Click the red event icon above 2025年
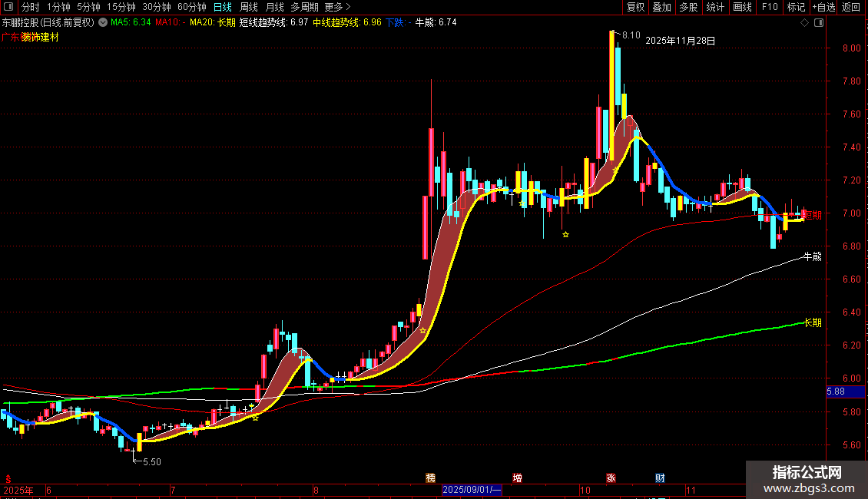This screenshot has width=868, height=499. coord(8,478)
